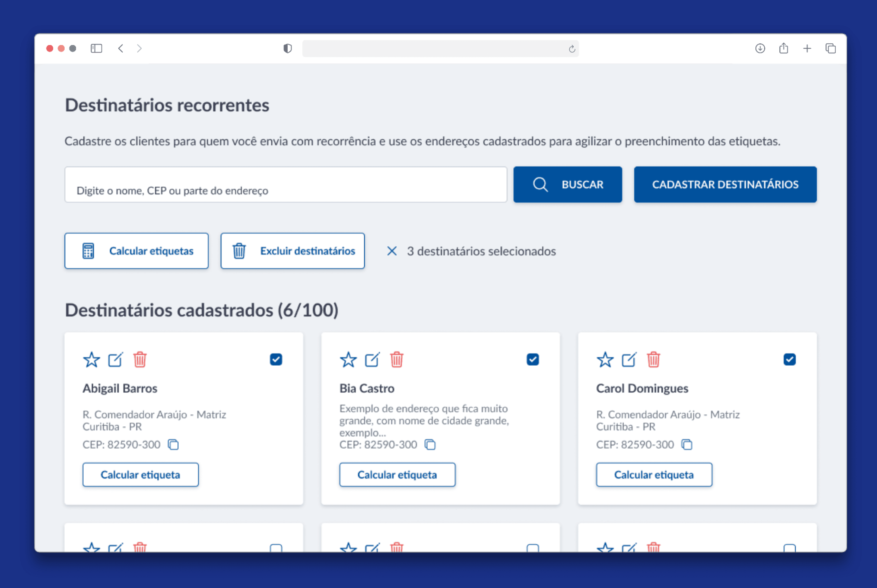The image size is (877, 588).
Task: Untick Carol Domingues selection checkbox
Action: pos(789,360)
